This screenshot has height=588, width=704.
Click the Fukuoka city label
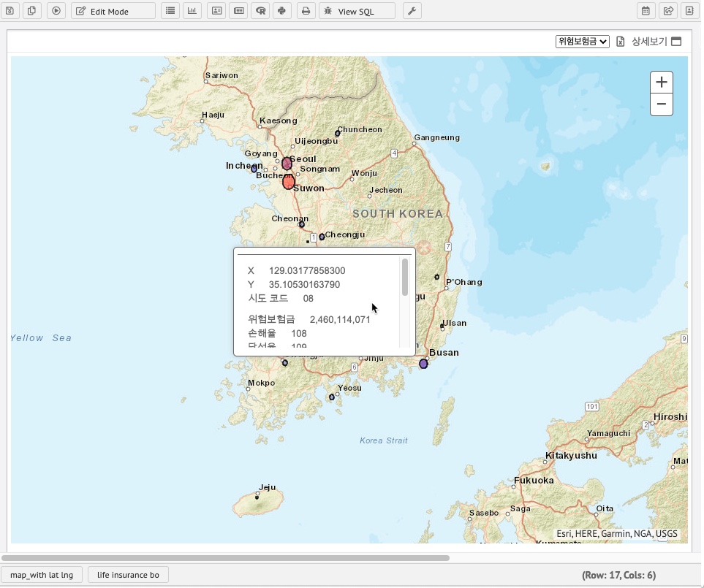(534, 481)
